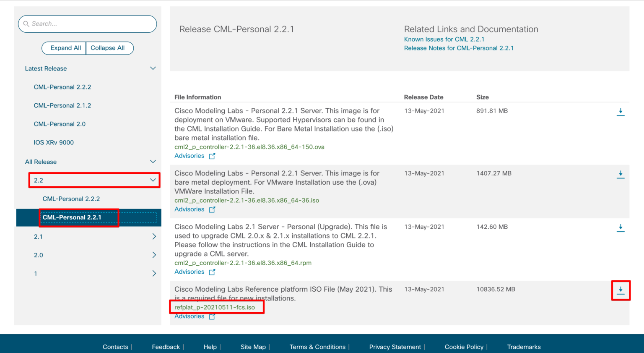Open external link icon beside ISO Advisories
The width and height of the screenshot is (644, 353).
212,209
